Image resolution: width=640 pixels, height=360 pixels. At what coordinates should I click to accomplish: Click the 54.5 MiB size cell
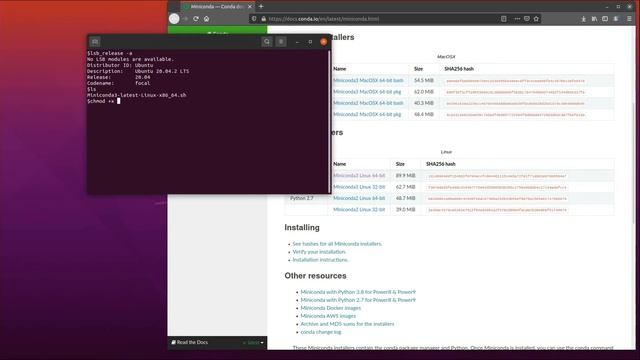pos(424,80)
